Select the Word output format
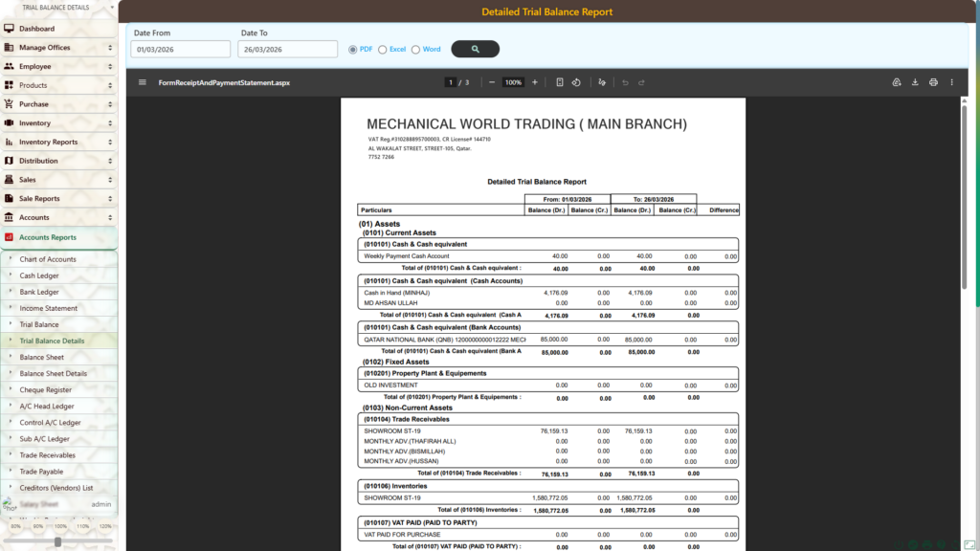 [x=416, y=49]
